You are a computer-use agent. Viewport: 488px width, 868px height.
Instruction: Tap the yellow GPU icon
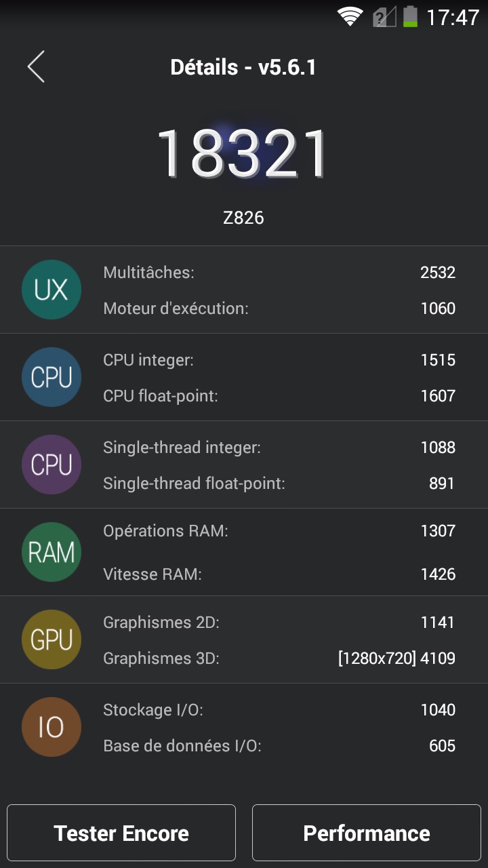coord(52,639)
